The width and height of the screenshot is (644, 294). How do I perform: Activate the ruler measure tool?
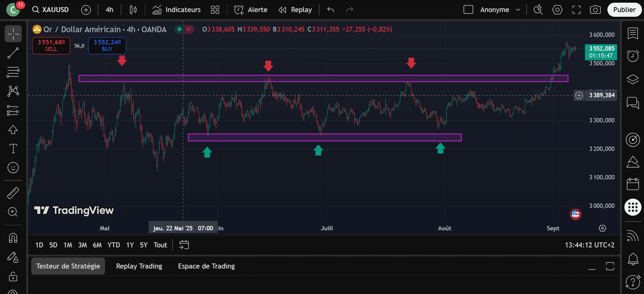(13, 193)
